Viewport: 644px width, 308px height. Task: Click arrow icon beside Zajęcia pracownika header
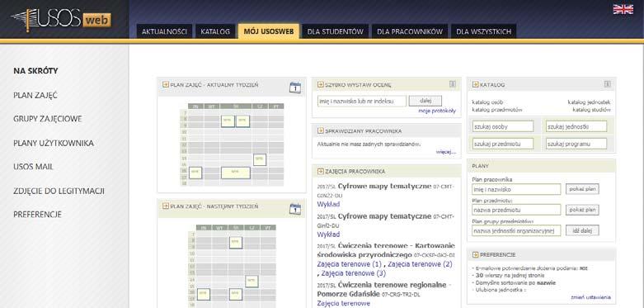coord(321,171)
